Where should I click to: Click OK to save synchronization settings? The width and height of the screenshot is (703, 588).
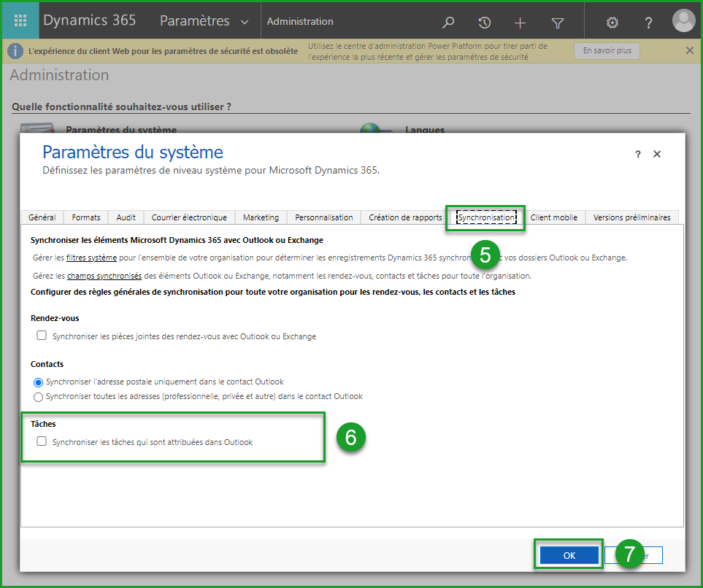click(x=568, y=554)
